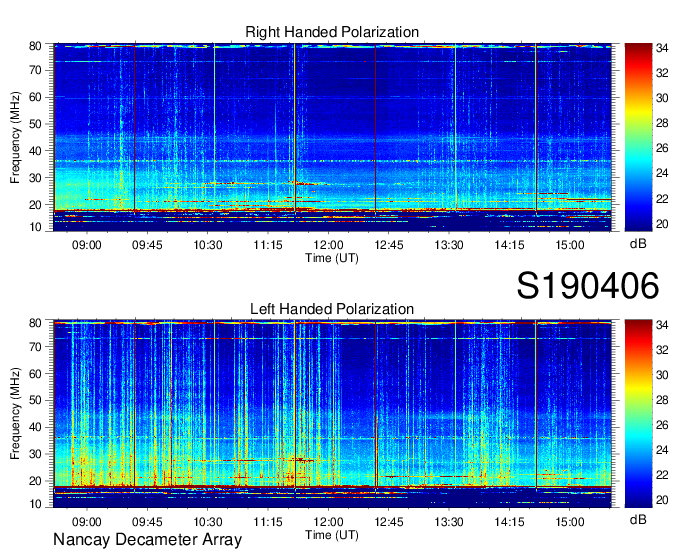Screen dimensions: 680x552
Task: Click the 22 value on Left Handed colorbar
Action: pos(662,475)
